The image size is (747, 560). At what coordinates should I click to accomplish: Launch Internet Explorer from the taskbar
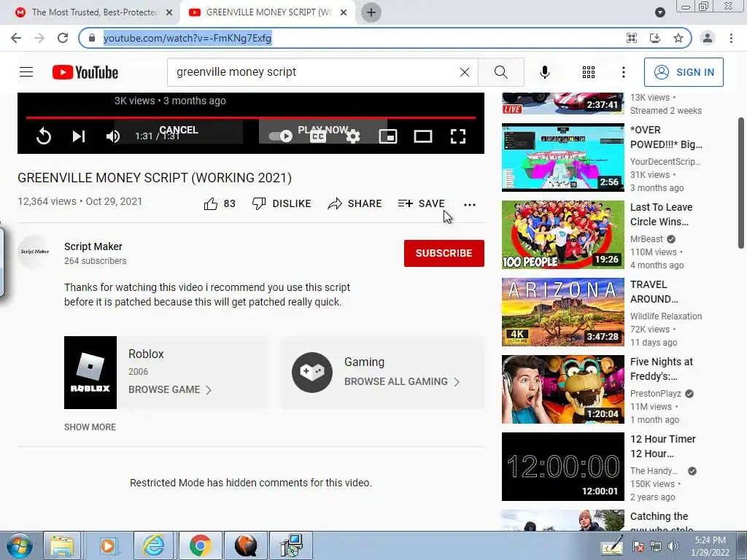pyautogui.click(x=153, y=545)
